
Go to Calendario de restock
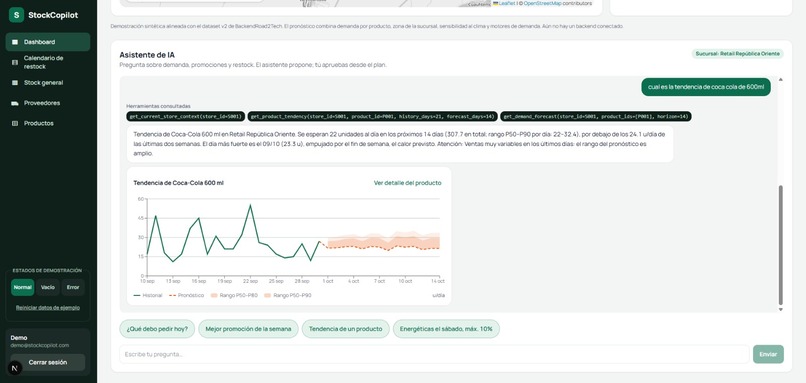pyautogui.click(x=48, y=62)
